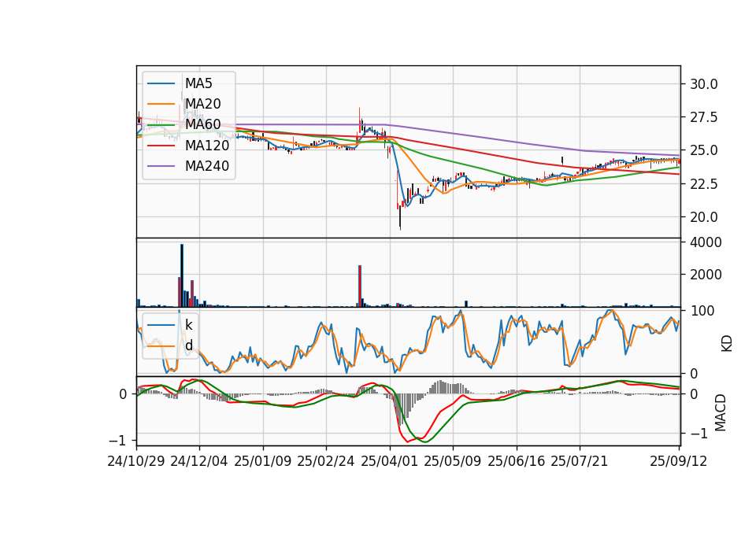
Task: Click the orange MA20 legend line swatch
Action: 161,104
